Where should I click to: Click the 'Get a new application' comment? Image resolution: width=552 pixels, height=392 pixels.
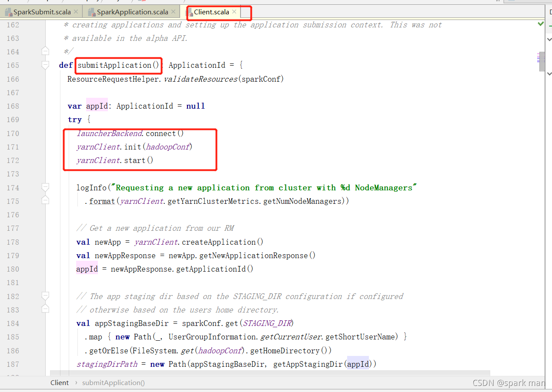pos(155,228)
